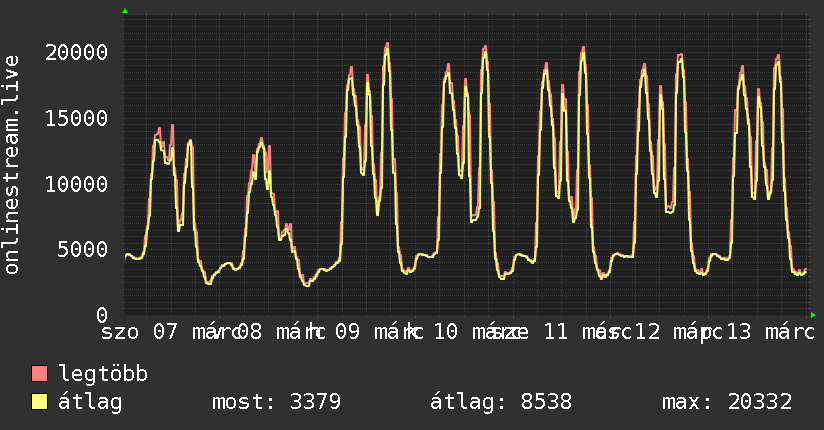Click the pink legtöbb legend swatch

tap(39, 373)
